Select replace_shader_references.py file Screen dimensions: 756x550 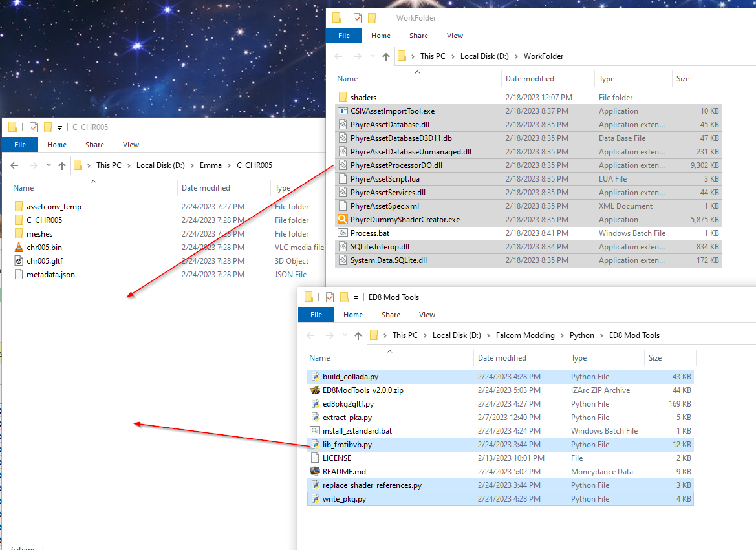click(500, 485)
